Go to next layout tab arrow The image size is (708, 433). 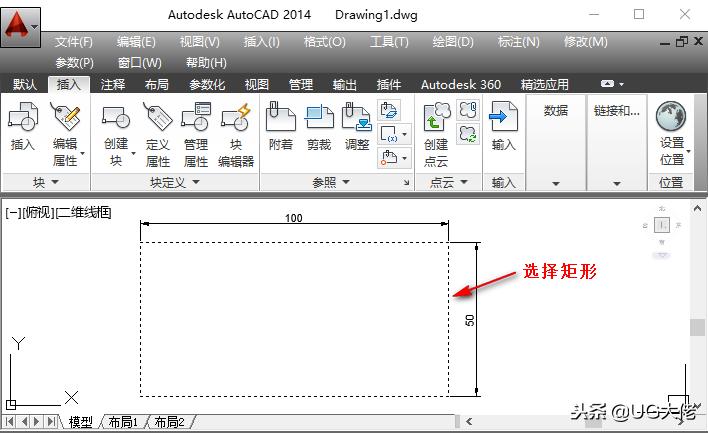[x=37, y=422]
